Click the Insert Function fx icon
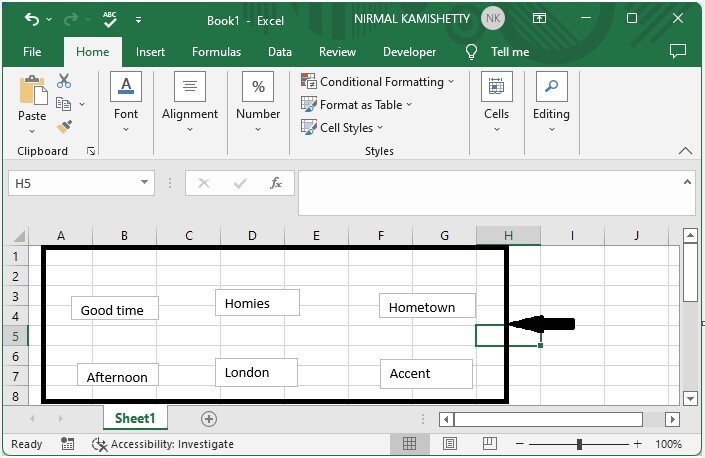The width and height of the screenshot is (705, 458). pyautogui.click(x=276, y=183)
